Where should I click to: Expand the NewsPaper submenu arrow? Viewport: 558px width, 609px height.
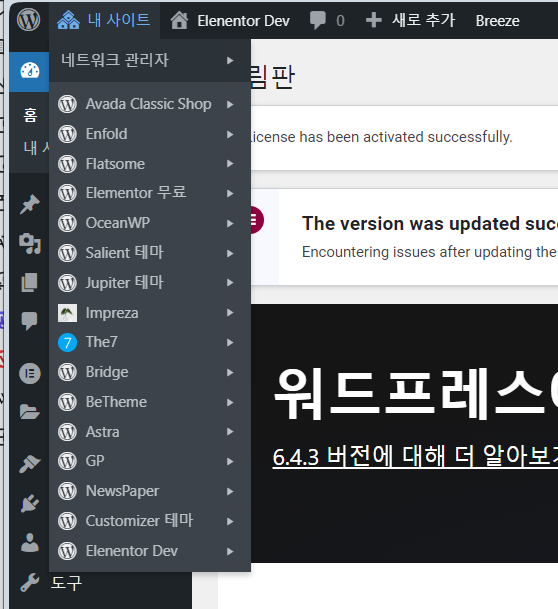230,491
